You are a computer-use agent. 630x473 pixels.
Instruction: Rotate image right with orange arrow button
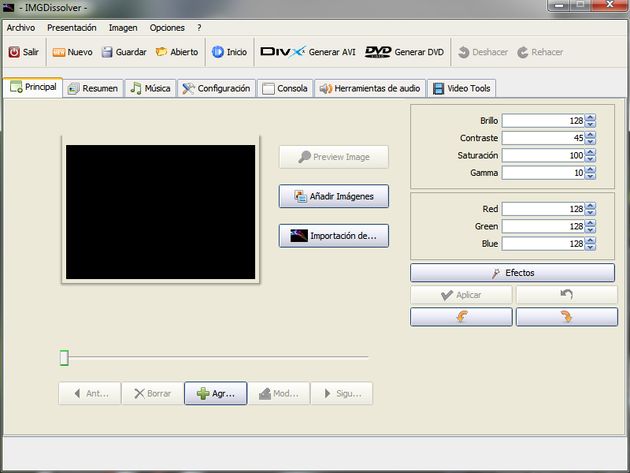567,317
